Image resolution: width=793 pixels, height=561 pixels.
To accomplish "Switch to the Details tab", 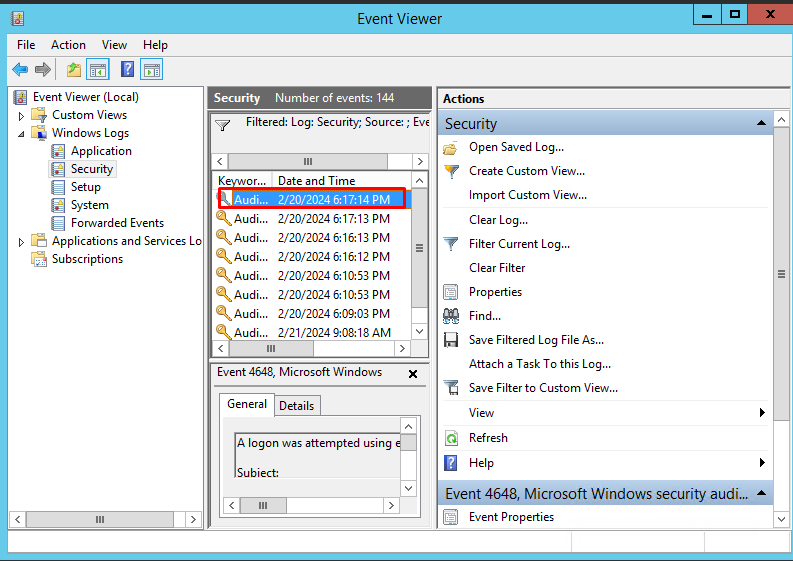I will (296, 405).
